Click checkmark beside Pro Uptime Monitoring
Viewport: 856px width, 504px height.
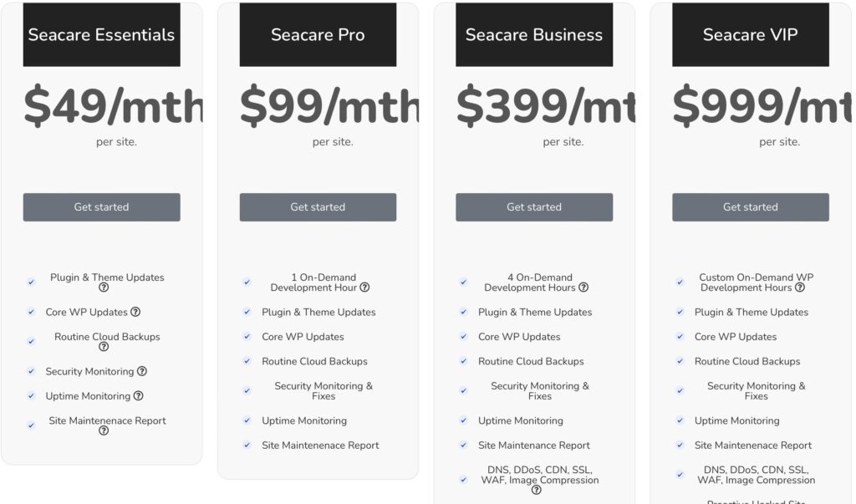tap(247, 420)
